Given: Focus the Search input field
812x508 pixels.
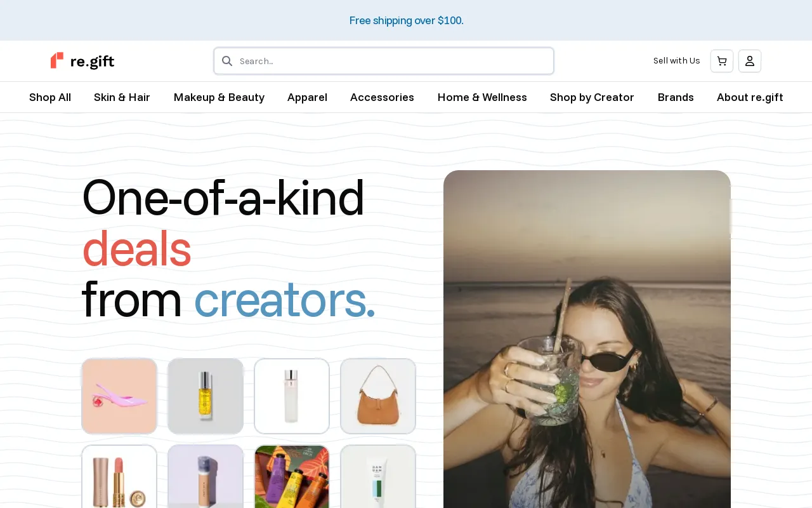Looking at the screenshot, I should [x=384, y=61].
